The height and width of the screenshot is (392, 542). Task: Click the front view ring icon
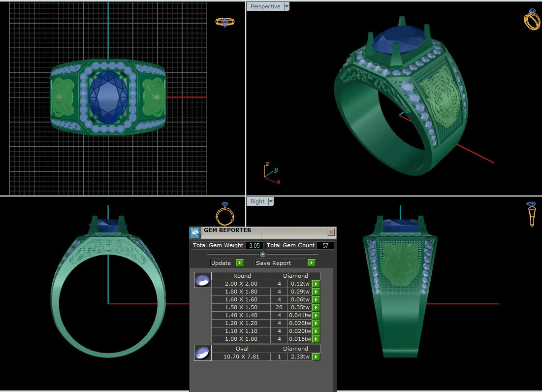point(225,214)
